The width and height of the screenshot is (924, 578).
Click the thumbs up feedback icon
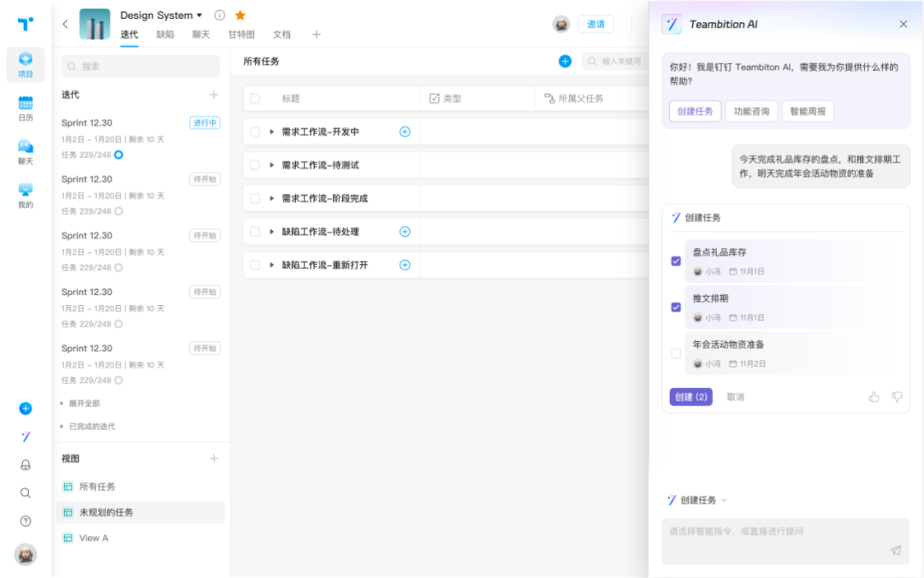click(x=874, y=397)
